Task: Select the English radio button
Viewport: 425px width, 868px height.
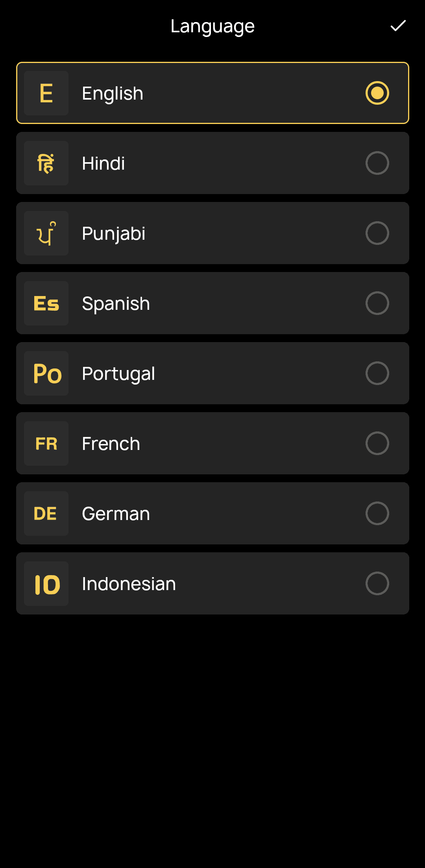Action: [377, 93]
